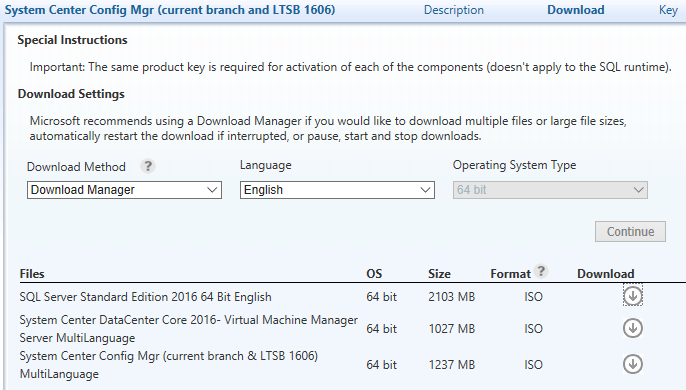Screen dimensions: 686x390
Task: Click the Format column help icon
Action: point(541,271)
